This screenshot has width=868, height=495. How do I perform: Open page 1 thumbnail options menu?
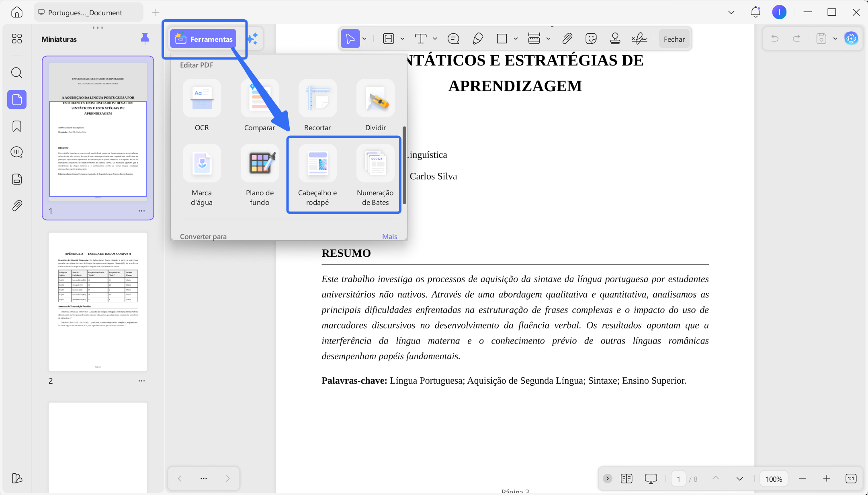click(x=141, y=211)
